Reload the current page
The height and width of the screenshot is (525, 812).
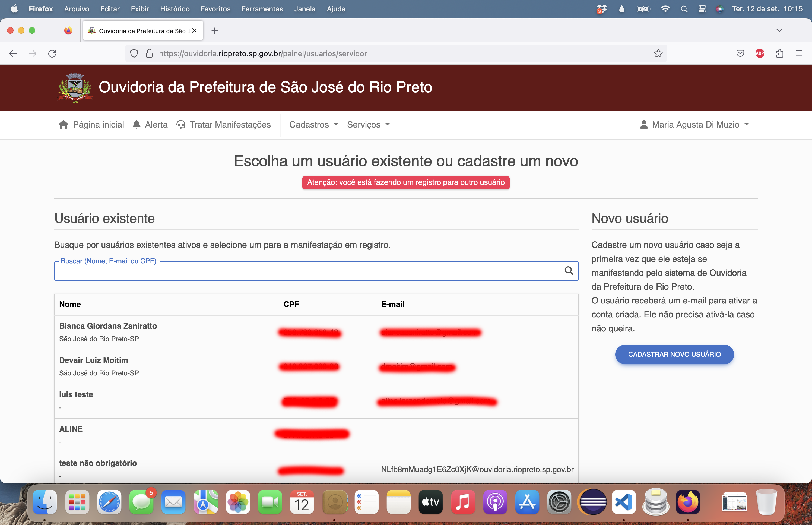click(x=52, y=53)
